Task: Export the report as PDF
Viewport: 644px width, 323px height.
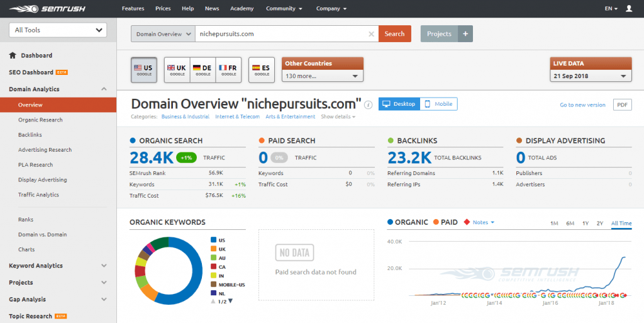Action: (622, 105)
